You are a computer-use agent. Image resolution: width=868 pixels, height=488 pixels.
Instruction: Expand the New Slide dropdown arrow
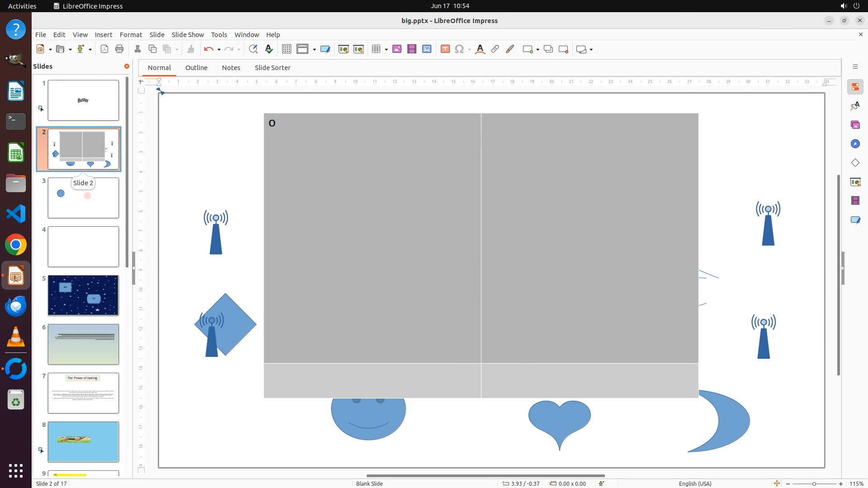pos(538,50)
